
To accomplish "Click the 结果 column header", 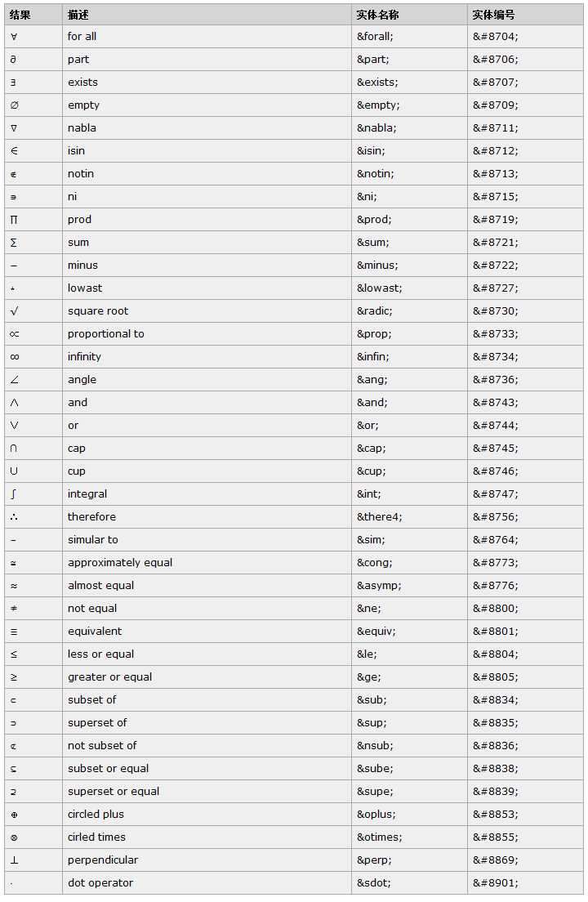I will [20, 15].
